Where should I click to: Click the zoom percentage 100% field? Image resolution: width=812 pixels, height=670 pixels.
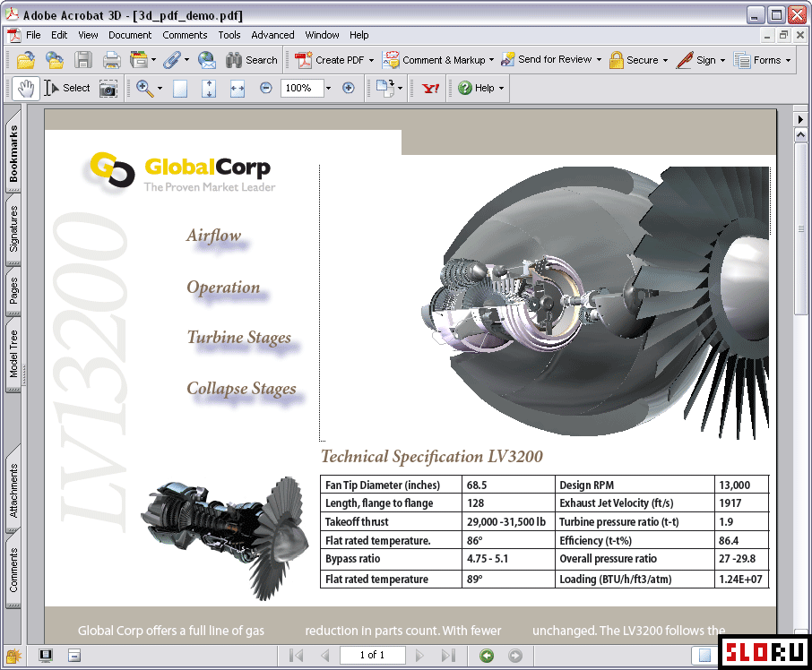[301, 89]
